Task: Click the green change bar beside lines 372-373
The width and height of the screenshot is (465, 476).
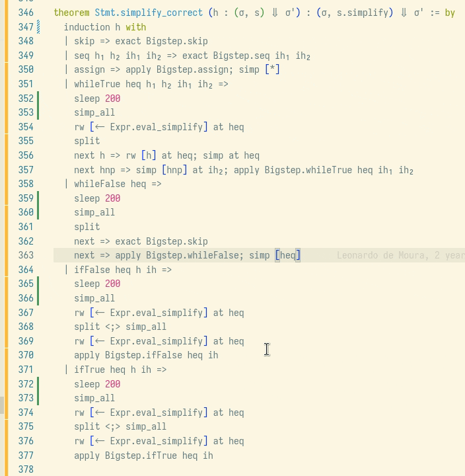Action: tap(38, 391)
